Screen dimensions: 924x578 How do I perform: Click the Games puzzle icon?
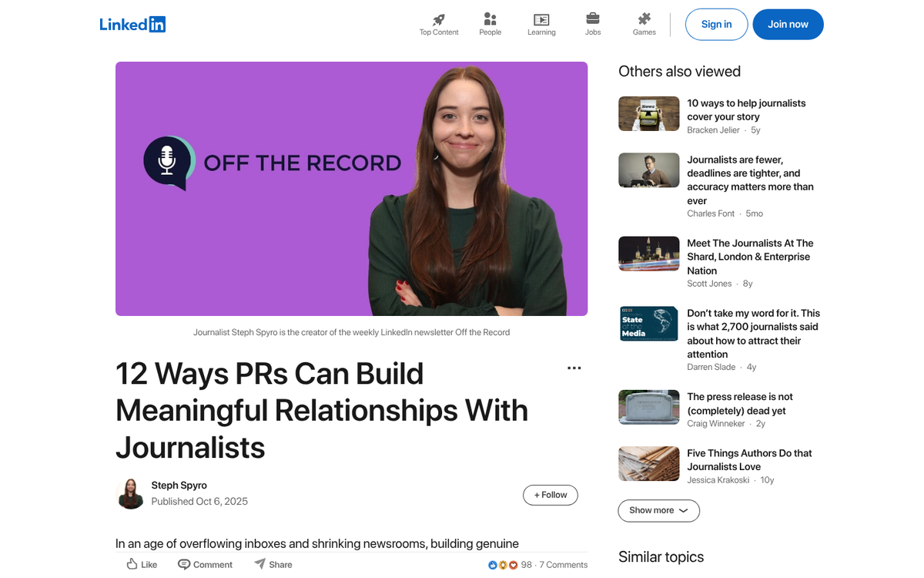click(644, 19)
